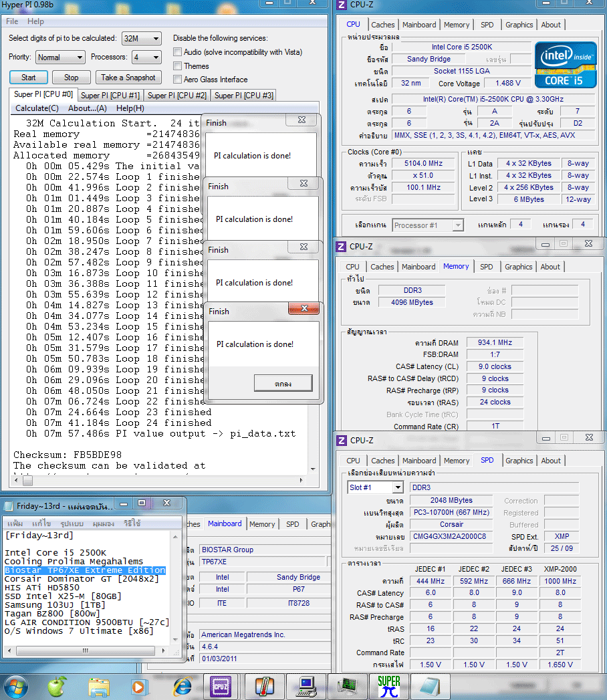607x700 pixels.
Task: Open the Windows Start orb
Action: (15, 686)
